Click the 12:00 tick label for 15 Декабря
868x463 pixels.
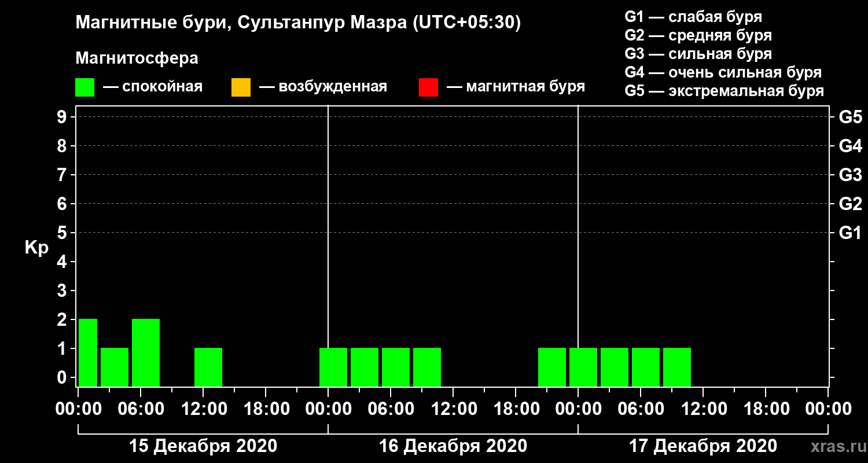pos(203,409)
